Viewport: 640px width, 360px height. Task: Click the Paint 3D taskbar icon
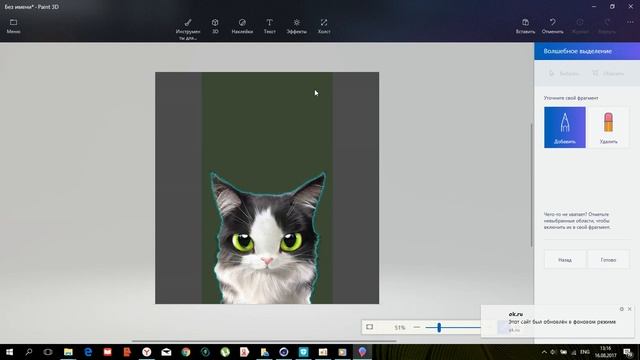pyautogui.click(x=362, y=352)
